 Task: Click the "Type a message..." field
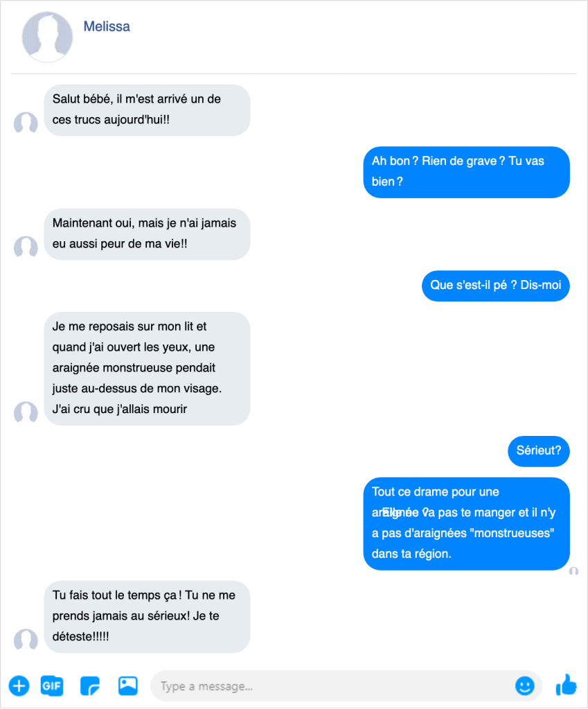coord(332,686)
